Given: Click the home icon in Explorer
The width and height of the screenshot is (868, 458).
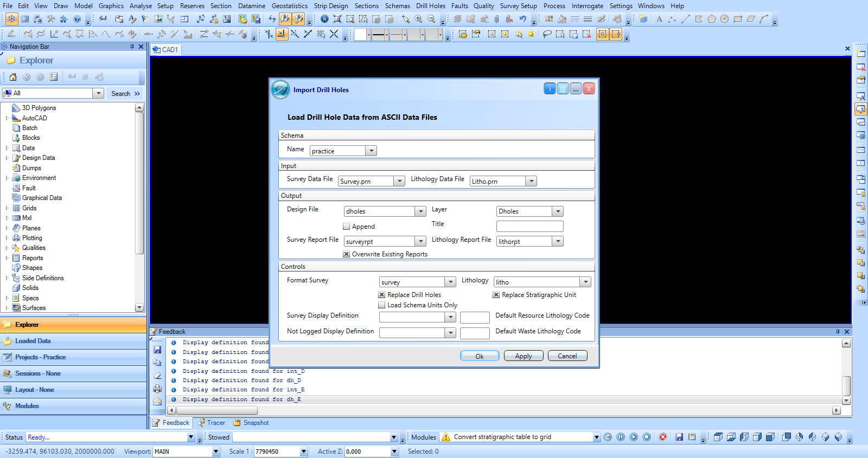Looking at the screenshot, I should click(13, 77).
